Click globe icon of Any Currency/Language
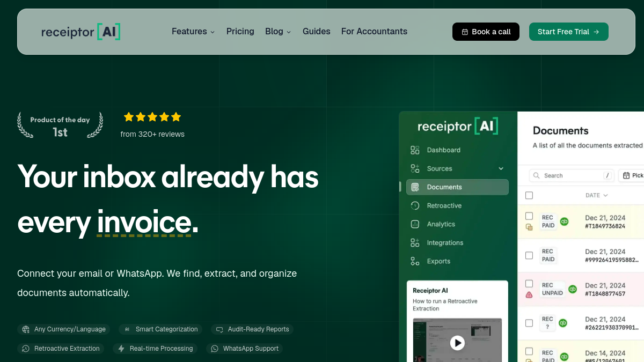Image resolution: width=644 pixels, height=362 pixels. [26, 329]
